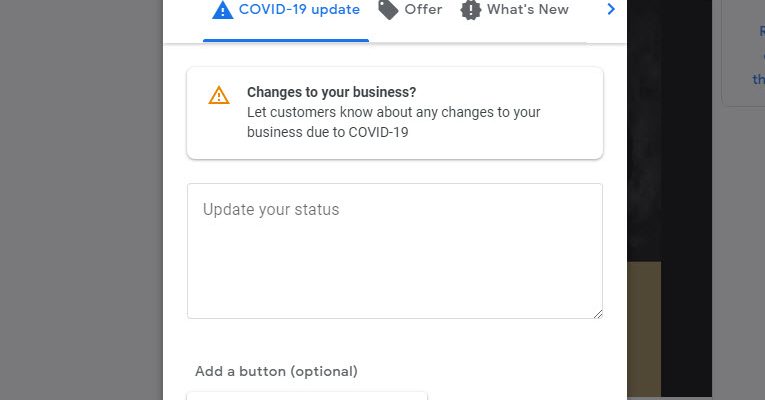Switch to the COVID-19 update tab label
Image resolution: width=765 pixels, height=400 pixels.
pyautogui.click(x=299, y=10)
